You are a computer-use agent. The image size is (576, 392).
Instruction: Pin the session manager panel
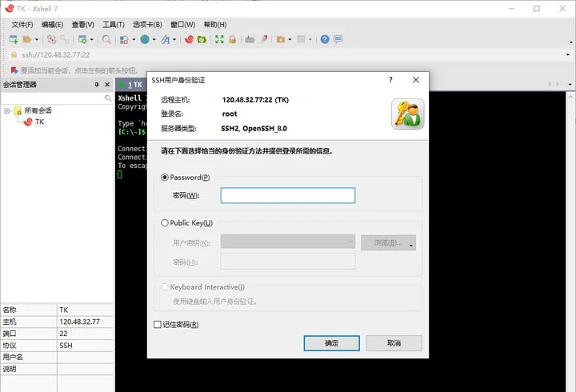(x=97, y=85)
